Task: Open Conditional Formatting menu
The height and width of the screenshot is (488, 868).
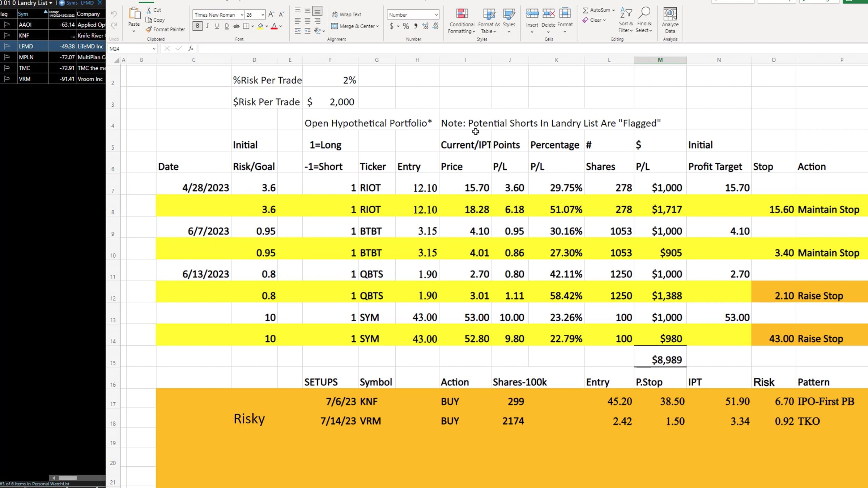Action: click(462, 21)
